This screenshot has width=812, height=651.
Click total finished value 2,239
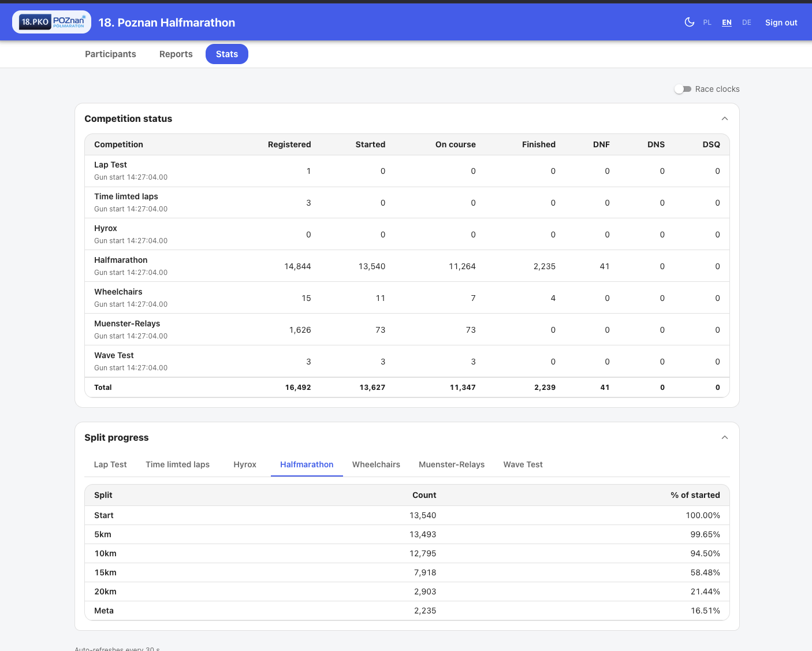pyautogui.click(x=545, y=388)
